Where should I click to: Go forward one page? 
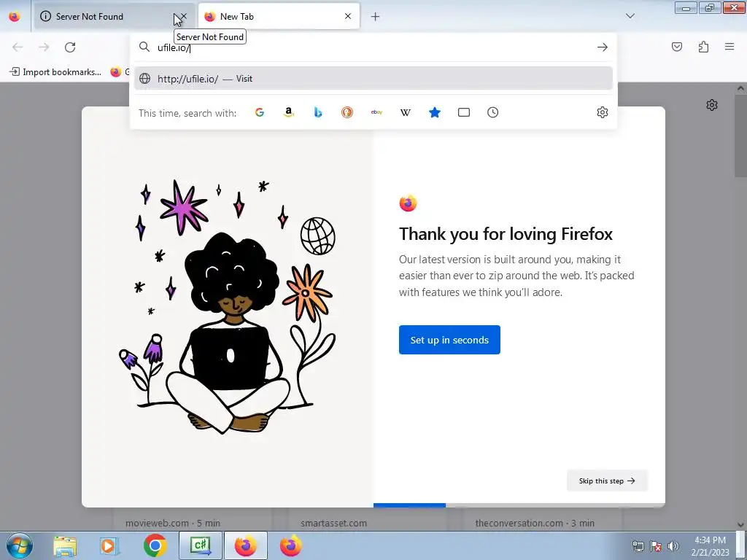tap(44, 47)
